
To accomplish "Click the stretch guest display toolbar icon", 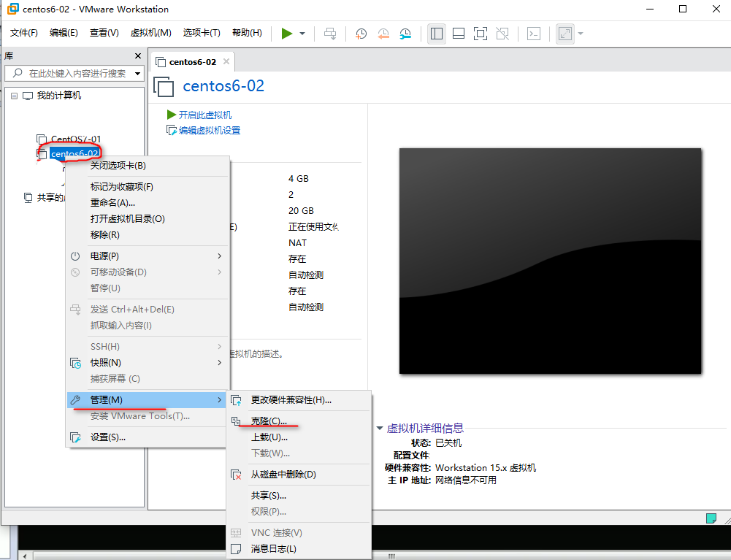I will tap(565, 34).
